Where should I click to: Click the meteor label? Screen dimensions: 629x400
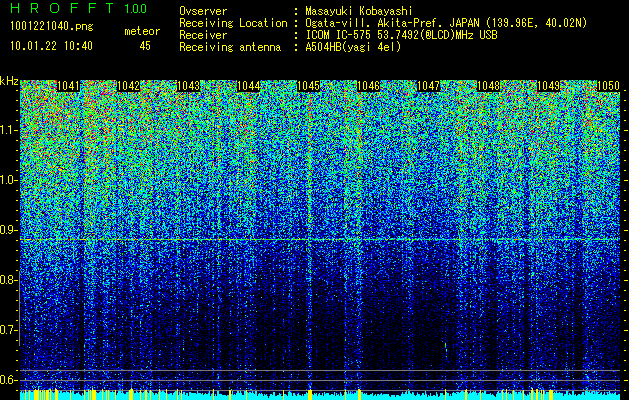point(142,31)
